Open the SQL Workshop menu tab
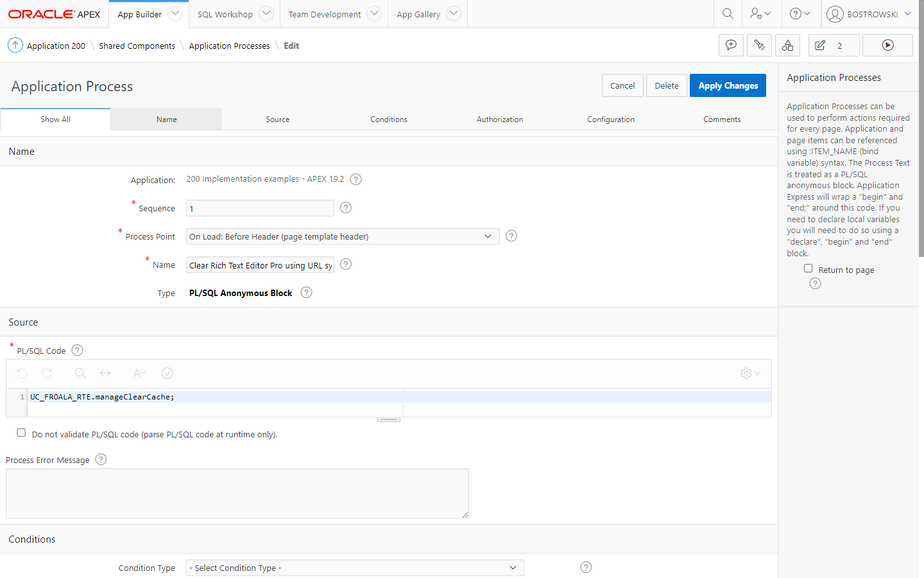 pyautogui.click(x=225, y=14)
